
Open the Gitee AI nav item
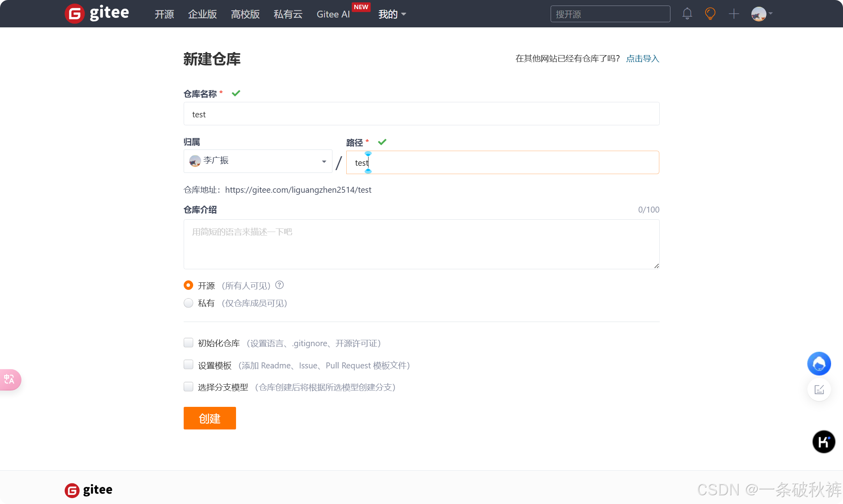pyautogui.click(x=333, y=14)
